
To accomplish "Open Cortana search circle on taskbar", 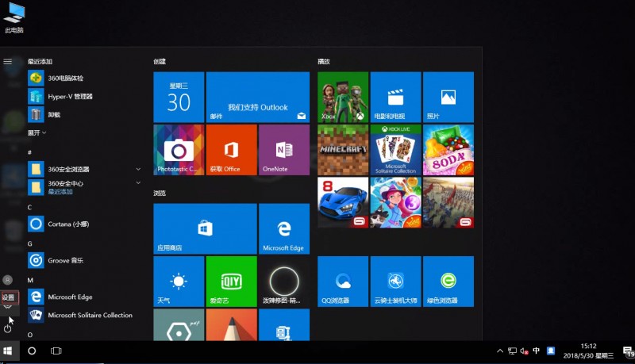I will click(32, 351).
